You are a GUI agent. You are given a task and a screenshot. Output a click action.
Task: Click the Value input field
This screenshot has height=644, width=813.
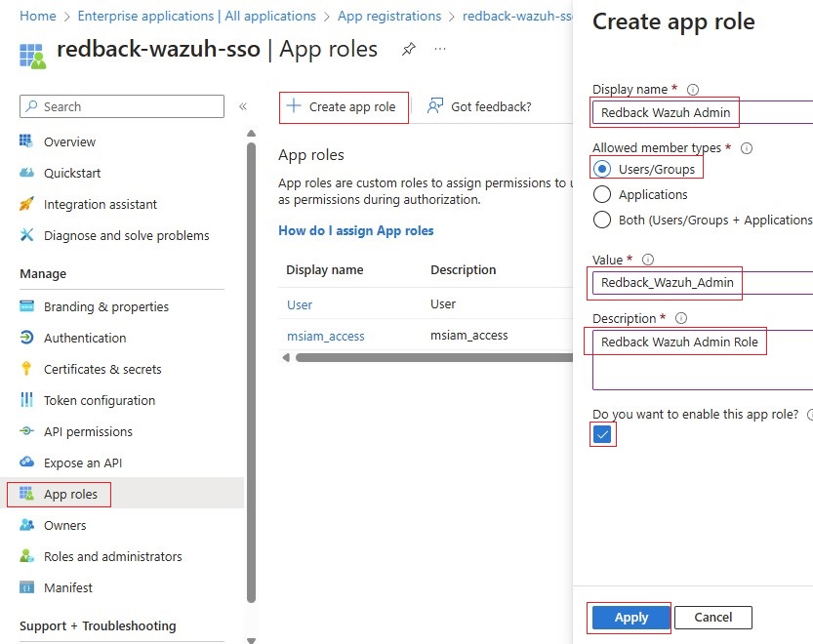[703, 283]
